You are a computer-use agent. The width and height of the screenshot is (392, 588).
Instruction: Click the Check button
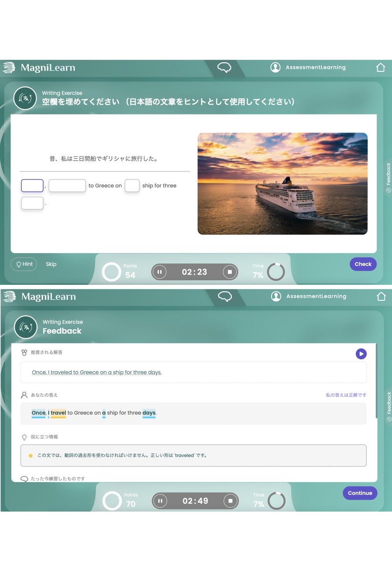(x=363, y=264)
